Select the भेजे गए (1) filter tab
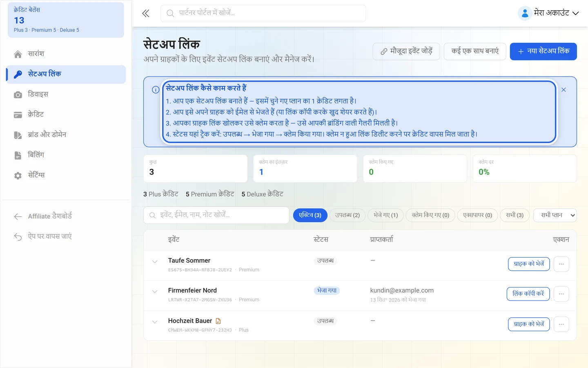Screen dimensions: 588x368 click(385, 215)
